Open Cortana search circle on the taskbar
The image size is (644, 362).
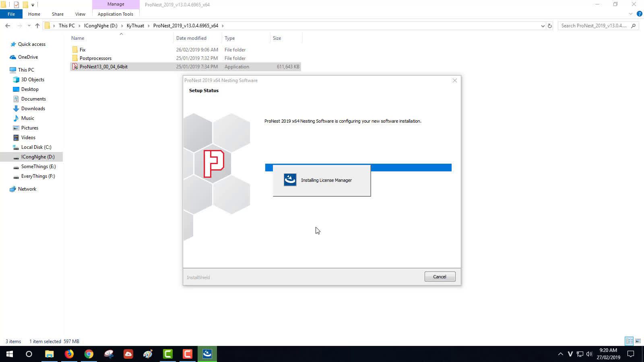tap(29, 354)
